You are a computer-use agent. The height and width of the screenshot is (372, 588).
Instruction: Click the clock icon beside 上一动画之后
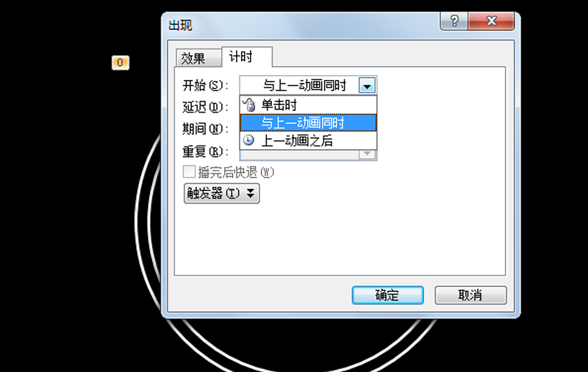point(248,140)
